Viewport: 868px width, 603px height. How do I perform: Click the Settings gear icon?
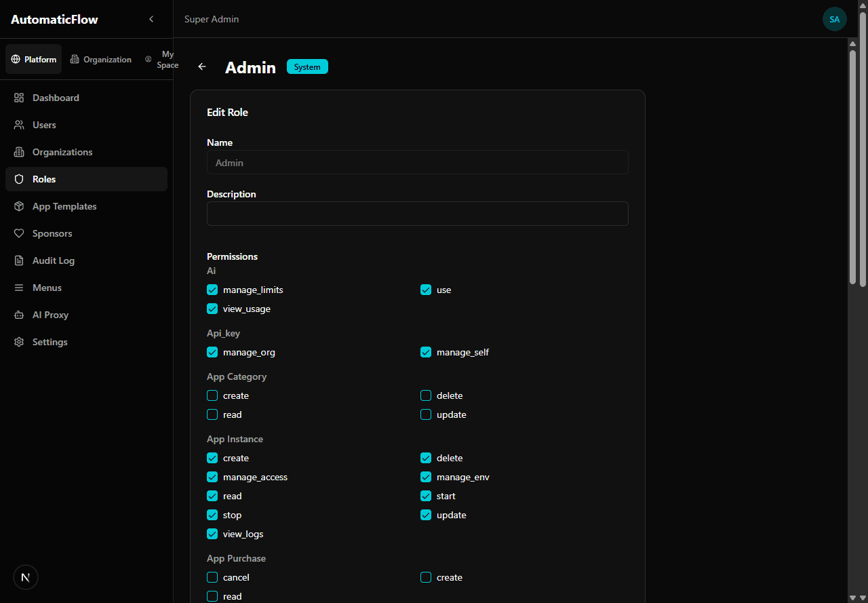pyautogui.click(x=19, y=342)
